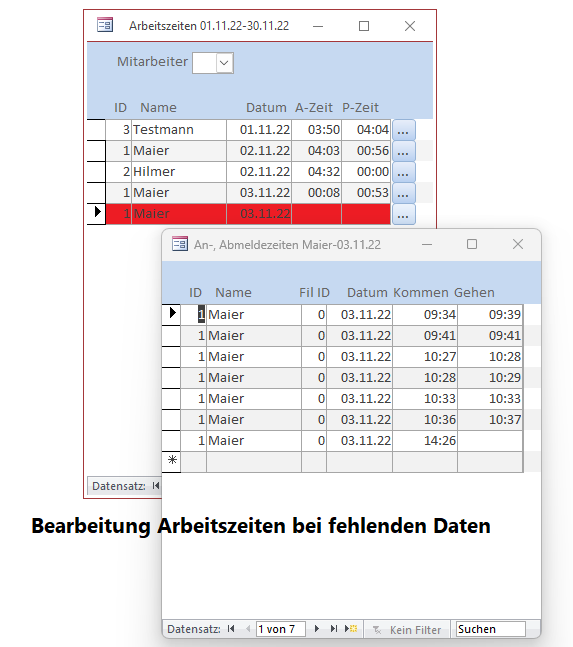The height and width of the screenshot is (647, 573).
Task: Click the Suchen search field
Action: [490, 629]
